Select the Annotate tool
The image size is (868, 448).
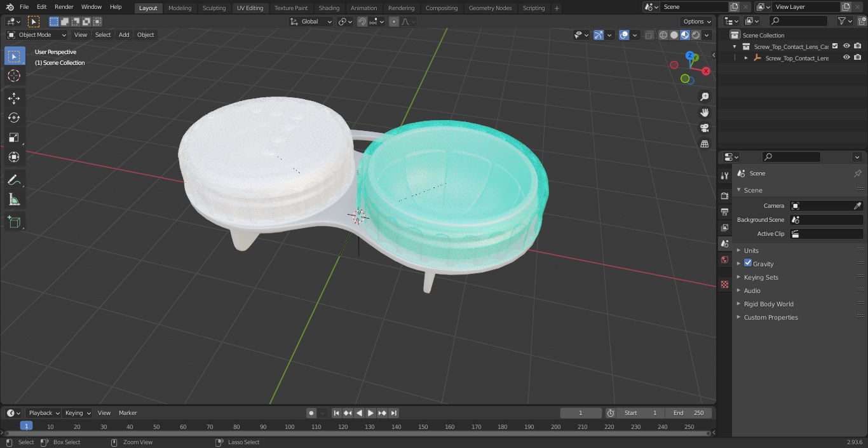tap(14, 180)
